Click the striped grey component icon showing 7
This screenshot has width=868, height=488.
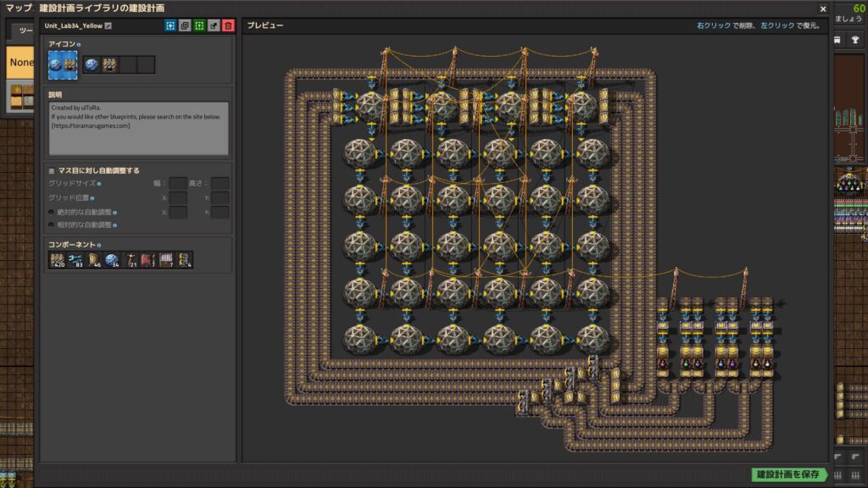(167, 260)
